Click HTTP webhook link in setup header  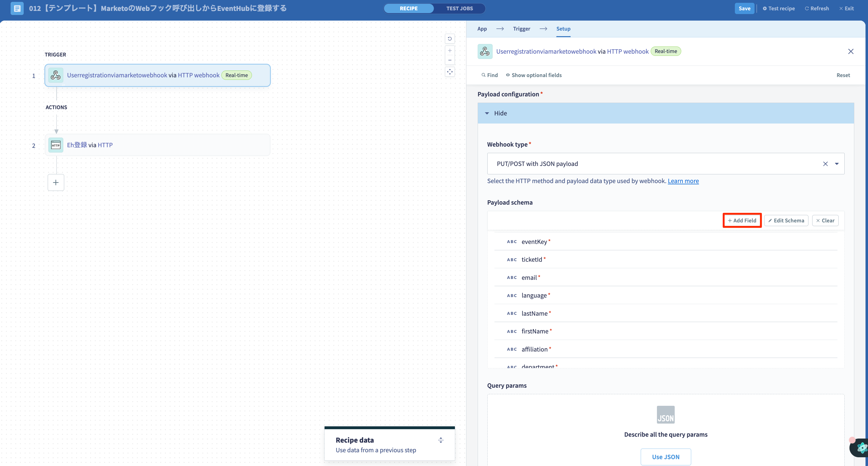pos(628,51)
